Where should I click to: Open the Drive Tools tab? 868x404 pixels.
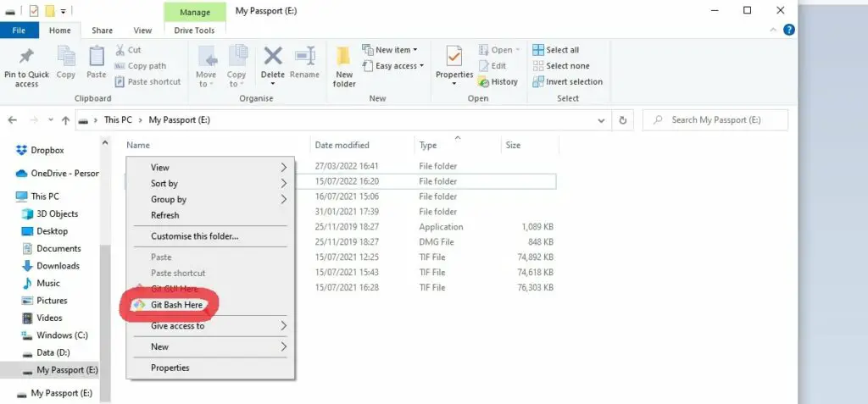[x=194, y=30]
